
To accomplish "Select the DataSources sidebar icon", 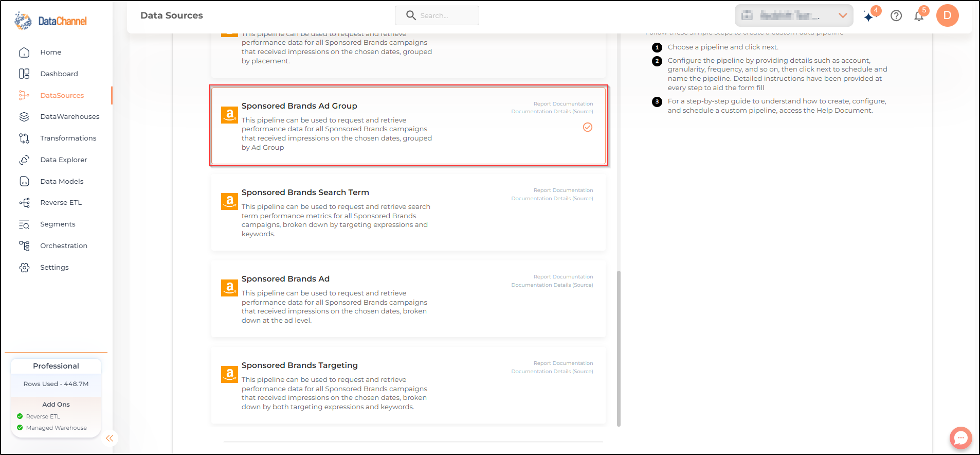I will [x=24, y=95].
